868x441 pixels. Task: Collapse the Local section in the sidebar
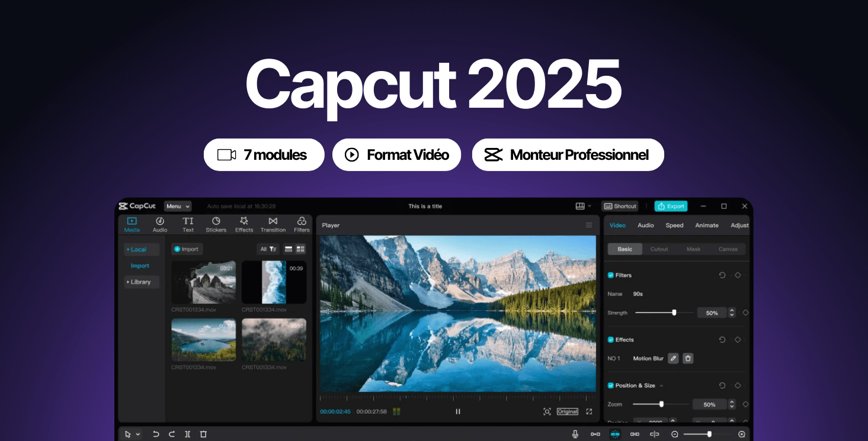click(142, 250)
